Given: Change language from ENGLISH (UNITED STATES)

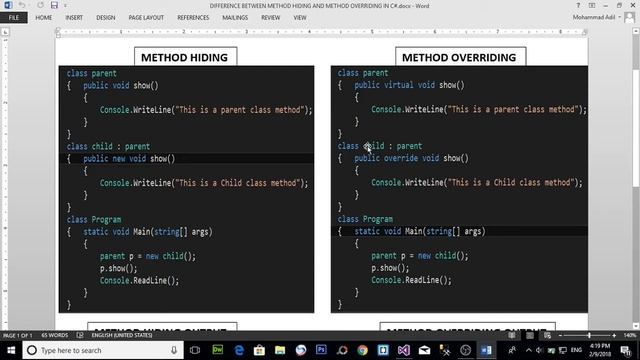Looking at the screenshot, I should pyautogui.click(x=122, y=336).
